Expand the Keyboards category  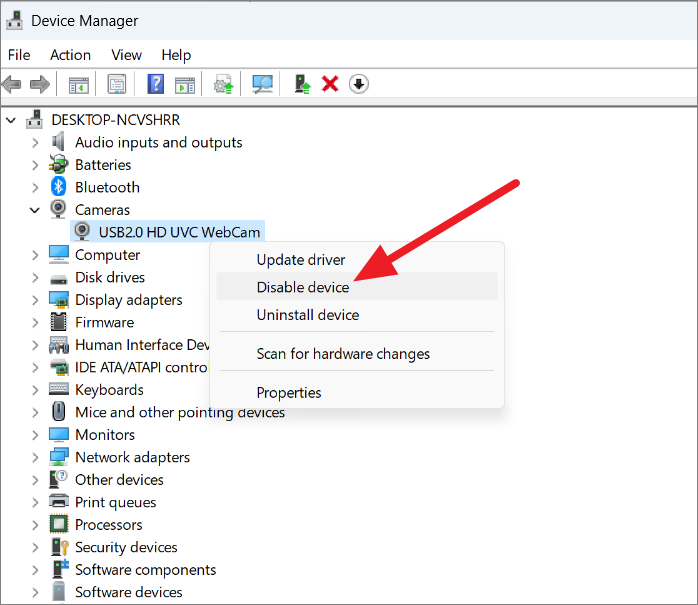[35, 390]
